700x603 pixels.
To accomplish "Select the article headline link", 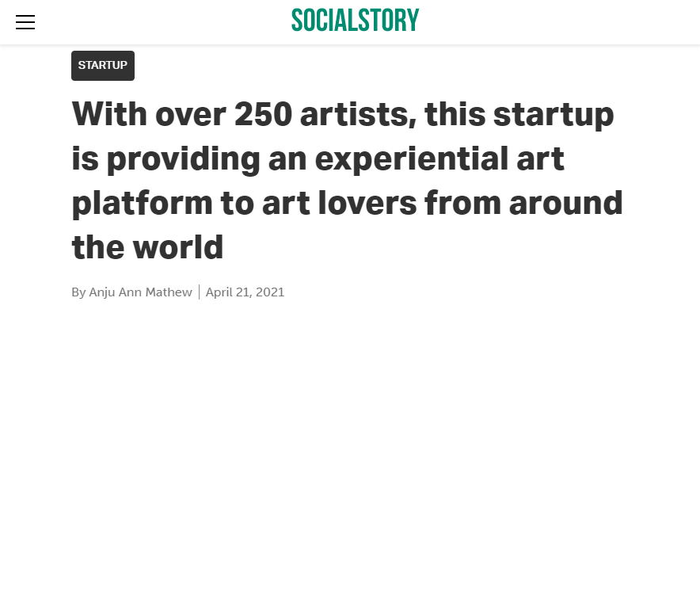I will click(347, 180).
